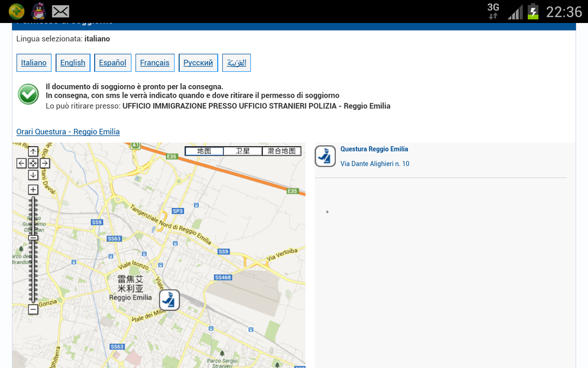This screenshot has width=588, height=368.
Task: Pan the map left with the arrow
Action: 21,163
